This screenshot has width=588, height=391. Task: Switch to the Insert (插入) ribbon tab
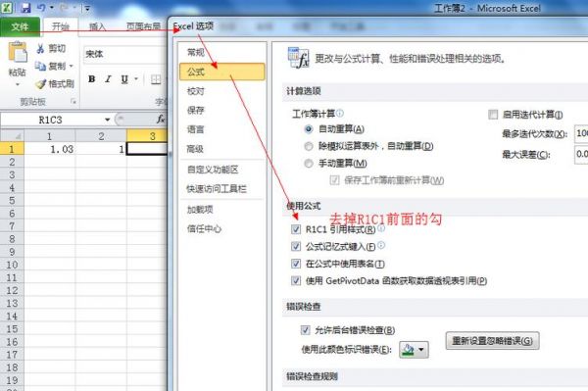(x=97, y=26)
